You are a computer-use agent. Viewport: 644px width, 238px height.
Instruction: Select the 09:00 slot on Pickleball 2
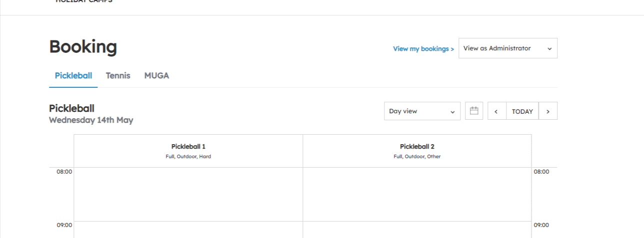(x=417, y=230)
